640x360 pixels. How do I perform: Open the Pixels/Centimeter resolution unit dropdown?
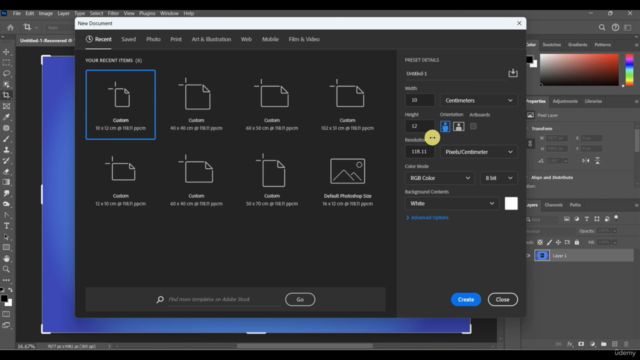pos(478,152)
